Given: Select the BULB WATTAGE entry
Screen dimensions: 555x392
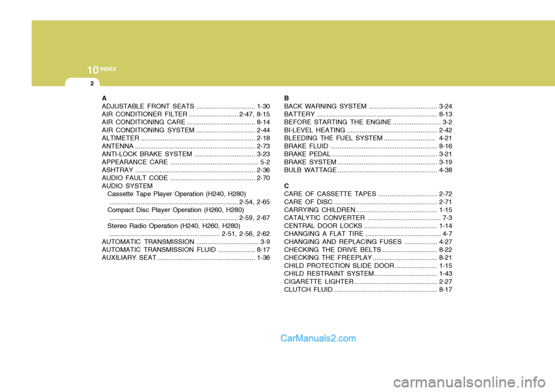Looking at the screenshot, I should (368, 170).
